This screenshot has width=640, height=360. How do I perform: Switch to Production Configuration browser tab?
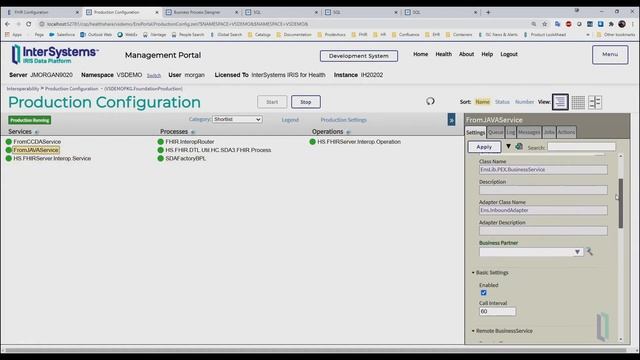pos(122,12)
